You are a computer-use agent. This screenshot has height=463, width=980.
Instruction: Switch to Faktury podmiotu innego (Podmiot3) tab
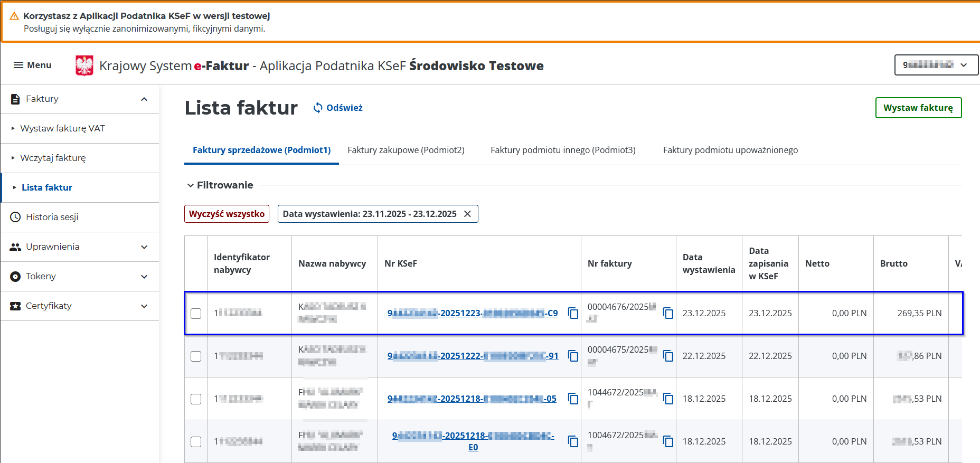tap(563, 150)
